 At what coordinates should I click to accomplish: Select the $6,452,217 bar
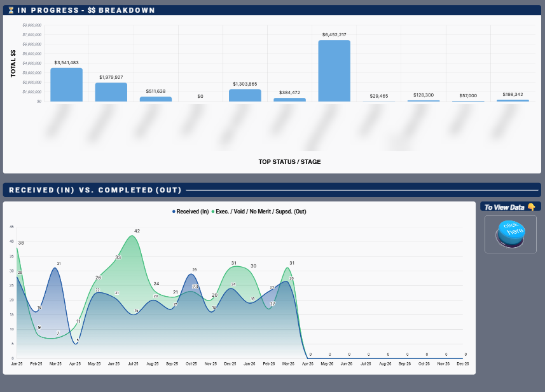tap(334, 71)
